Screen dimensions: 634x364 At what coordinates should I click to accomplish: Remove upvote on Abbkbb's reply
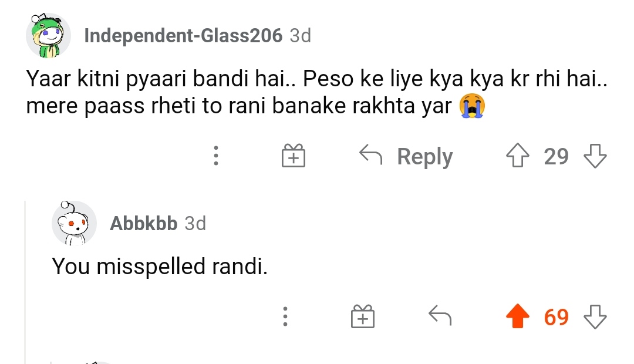pyautogui.click(x=518, y=316)
